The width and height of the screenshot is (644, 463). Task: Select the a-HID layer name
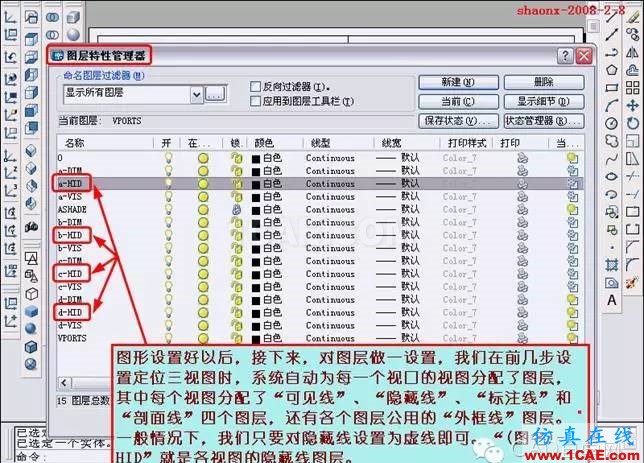tap(70, 184)
